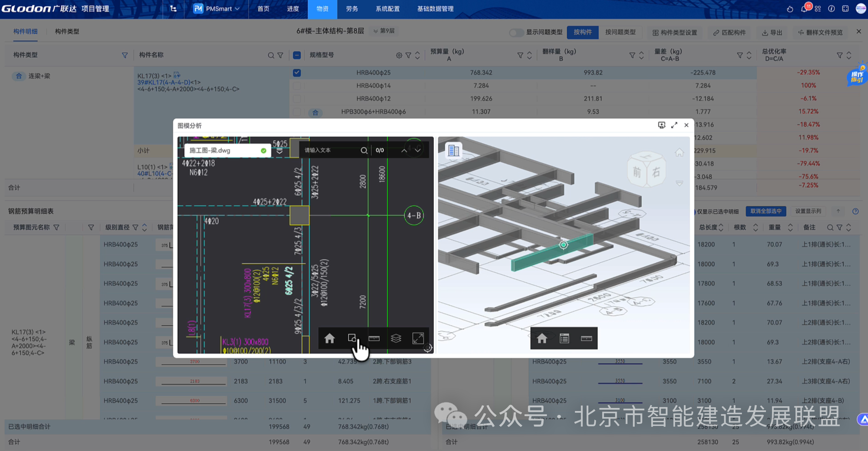Screen dimensions: 868x451
Task: Open the properties list icon in 3D toolbar
Action: (x=564, y=338)
